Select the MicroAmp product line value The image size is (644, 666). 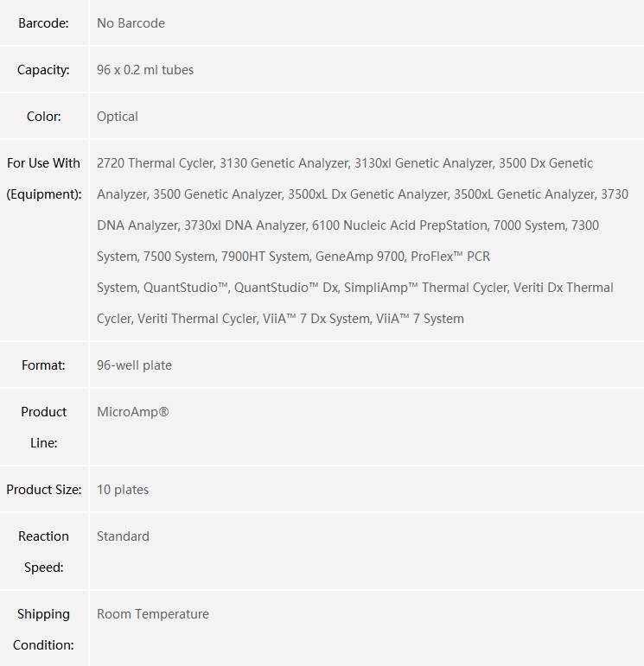tap(133, 412)
